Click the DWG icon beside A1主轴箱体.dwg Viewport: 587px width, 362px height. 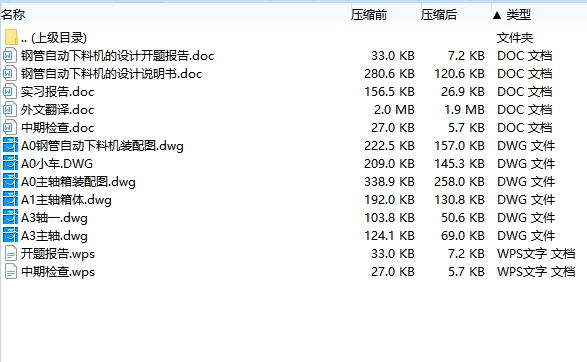click(x=10, y=200)
